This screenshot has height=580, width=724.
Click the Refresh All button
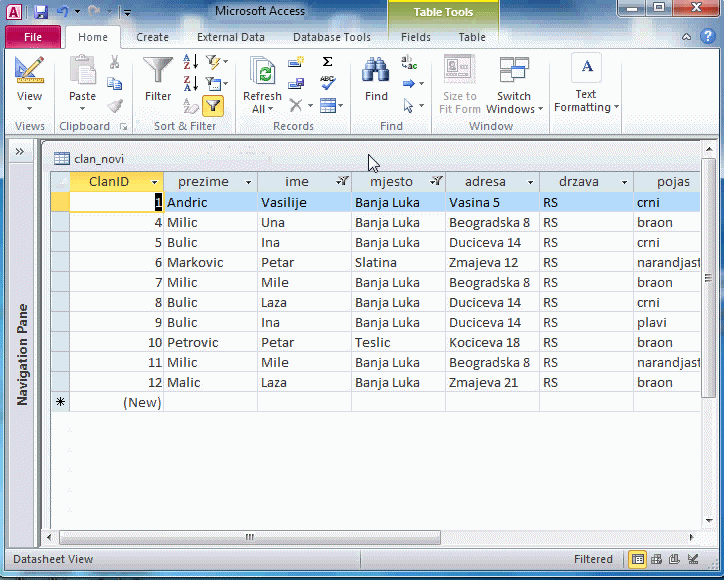pyautogui.click(x=262, y=85)
